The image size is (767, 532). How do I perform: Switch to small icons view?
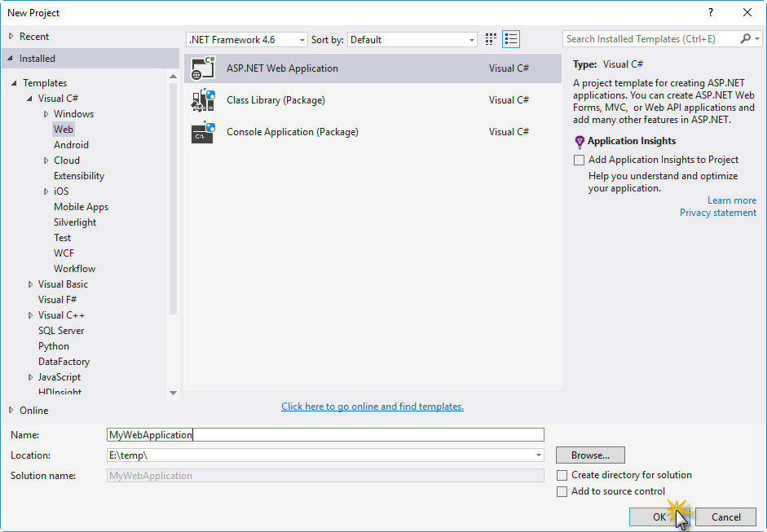click(x=491, y=39)
